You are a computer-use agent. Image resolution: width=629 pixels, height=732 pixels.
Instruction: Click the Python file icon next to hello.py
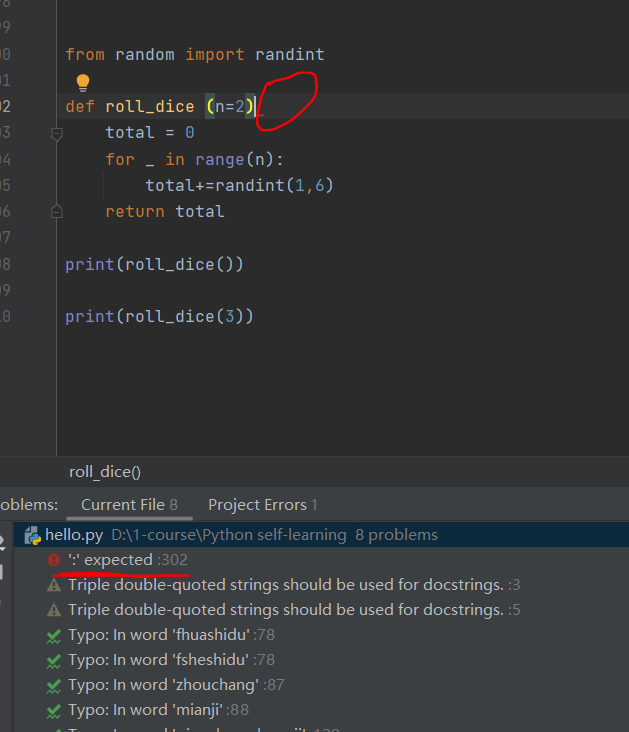click(33, 535)
